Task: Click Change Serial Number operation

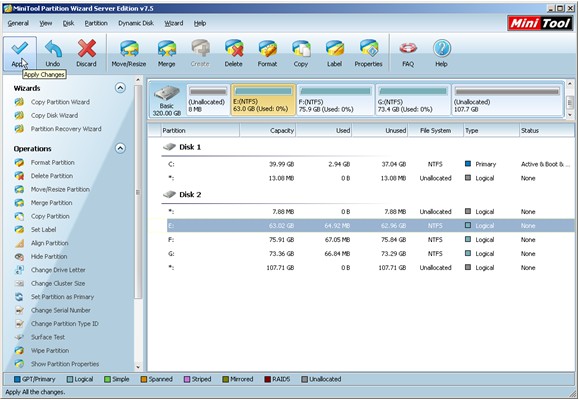Action: (61, 310)
